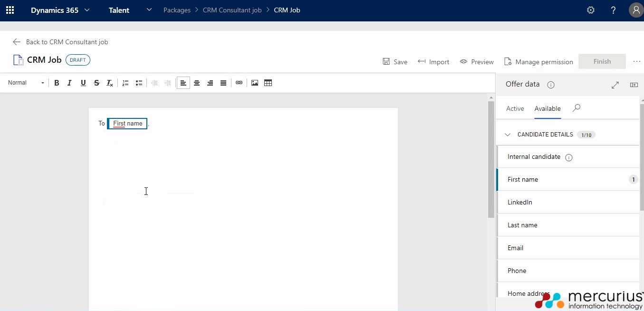
Task: Click the document editor scrollbar
Action: [x=491, y=159]
